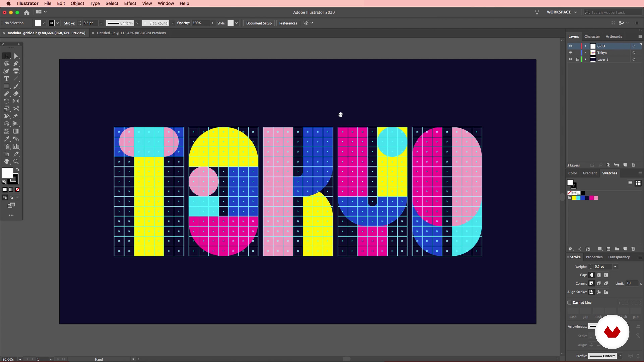Screen dimensions: 644x362
Task: Enable the Dashed Line checkbox
Action: coord(570,303)
